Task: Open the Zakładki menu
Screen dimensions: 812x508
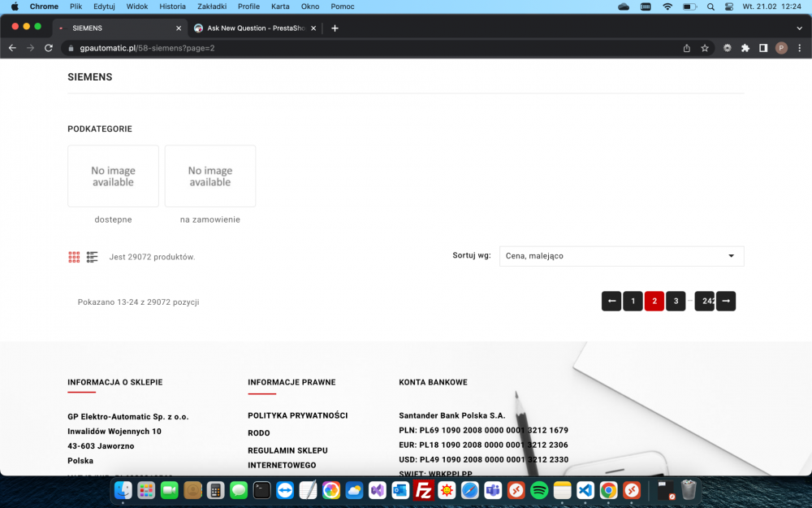Action: point(212,7)
